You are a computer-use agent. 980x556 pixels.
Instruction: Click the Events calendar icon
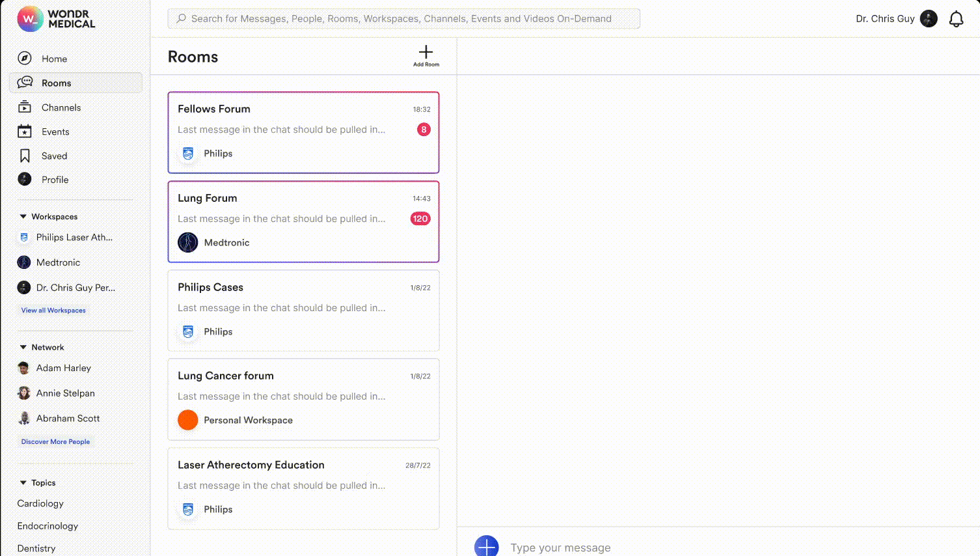25,132
